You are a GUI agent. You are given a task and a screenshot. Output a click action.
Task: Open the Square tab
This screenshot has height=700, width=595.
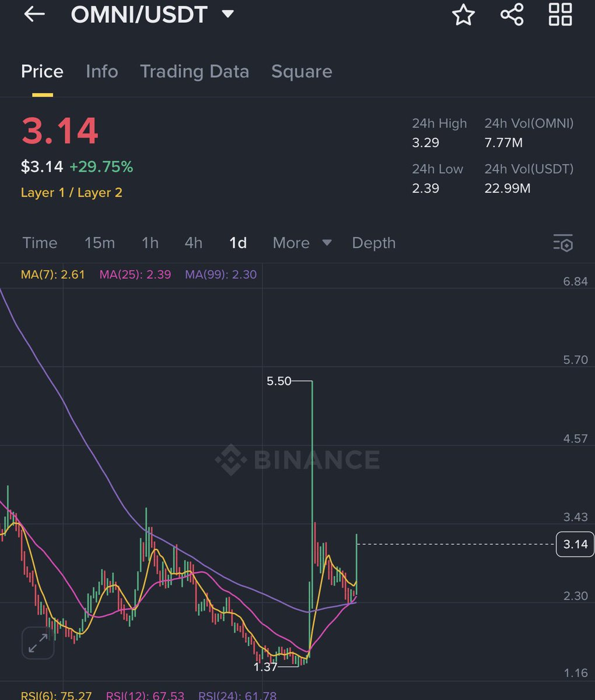tap(302, 71)
